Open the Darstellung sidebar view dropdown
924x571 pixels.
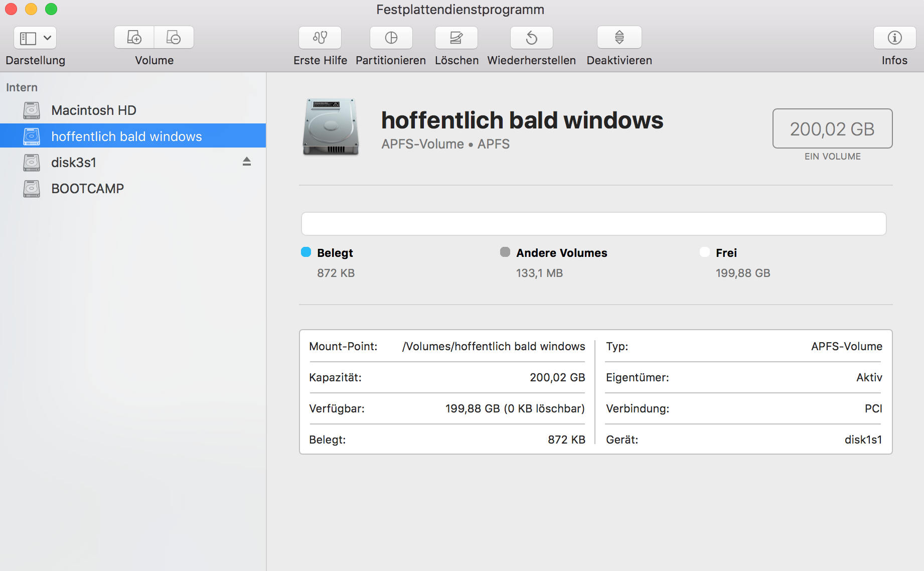(35, 38)
